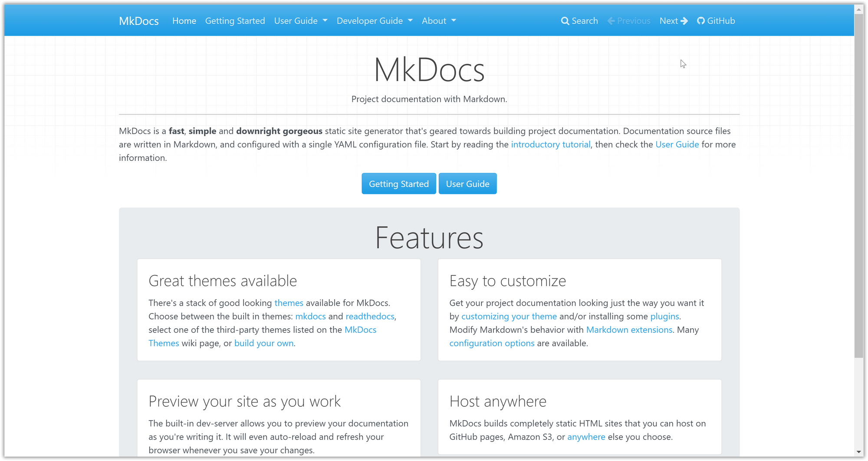Follow the Markdown extensions link
The image size is (868, 461).
[629, 330]
